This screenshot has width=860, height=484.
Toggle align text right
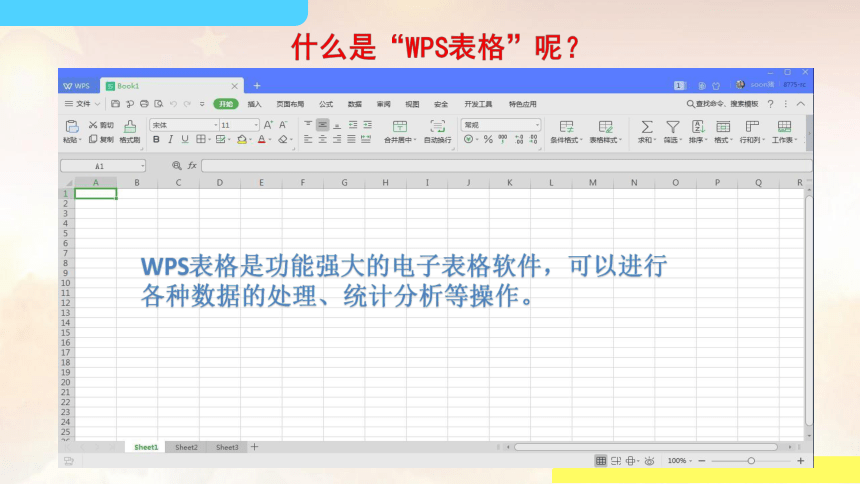click(x=337, y=139)
